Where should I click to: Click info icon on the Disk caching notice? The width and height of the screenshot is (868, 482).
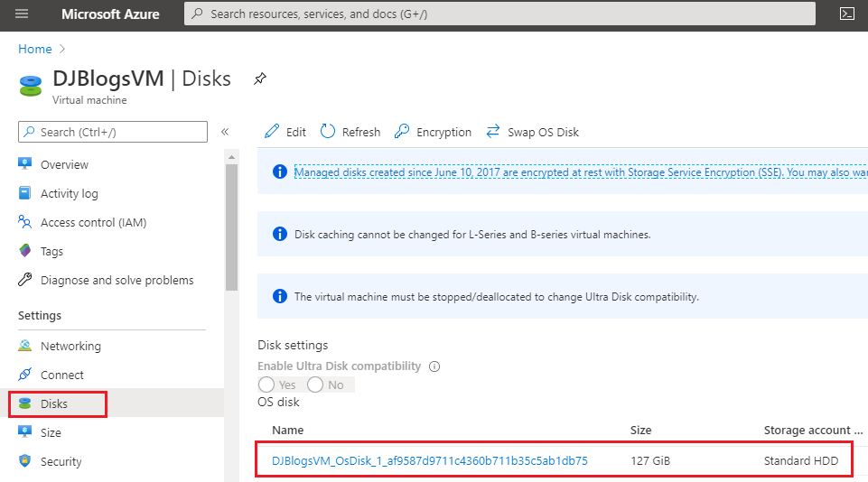pyautogui.click(x=280, y=234)
